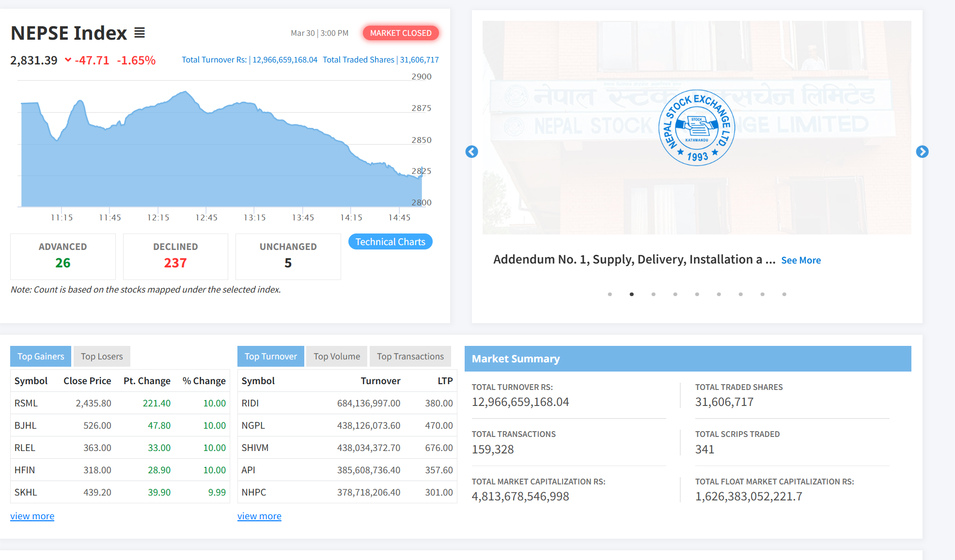Viewport: 955px width, 560px height.
Task: Click view more under Top Gainers table
Action: (32, 516)
